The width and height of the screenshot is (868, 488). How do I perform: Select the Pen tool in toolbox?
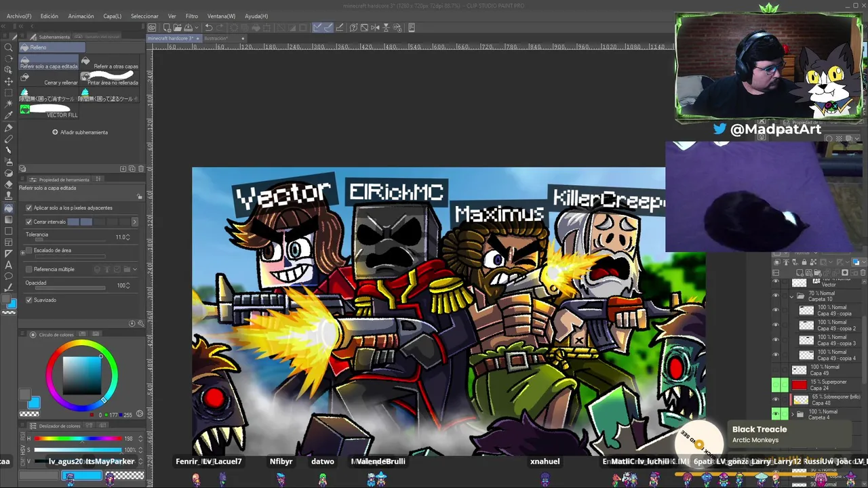8,127
